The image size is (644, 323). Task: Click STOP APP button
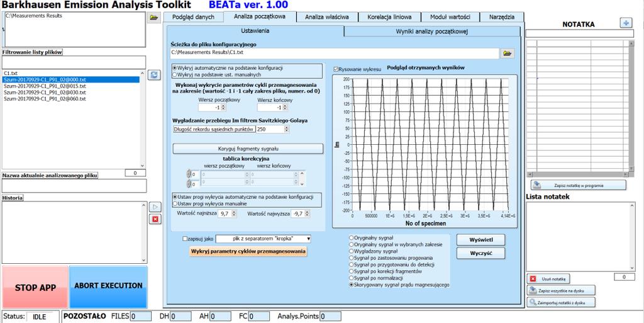coord(35,287)
